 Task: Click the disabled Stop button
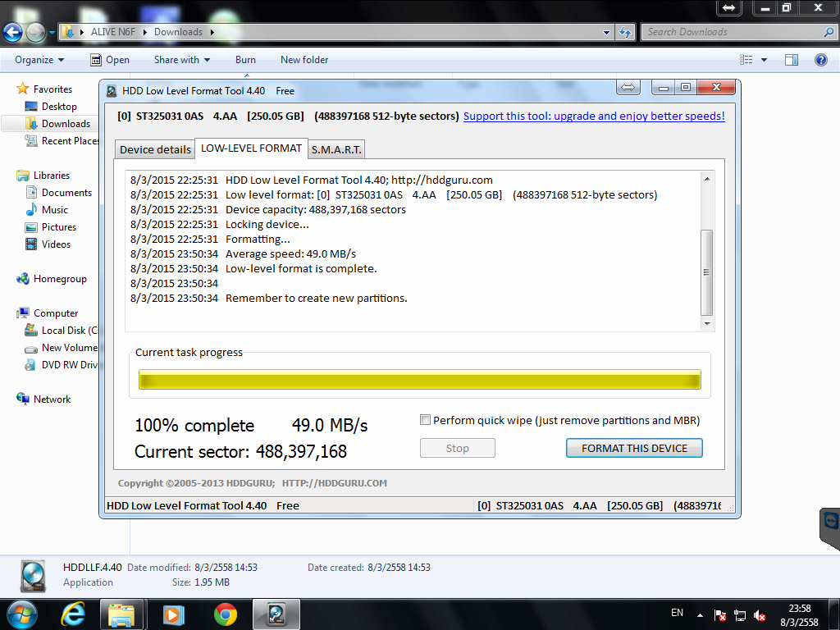coord(458,448)
